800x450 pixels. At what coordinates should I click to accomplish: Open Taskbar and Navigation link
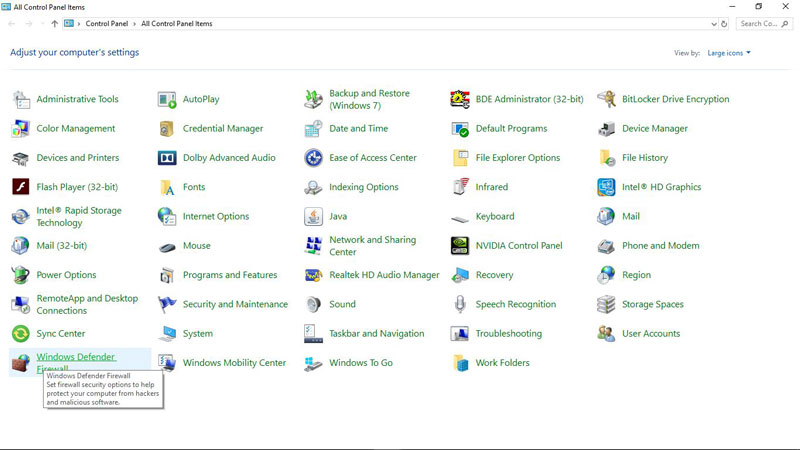point(377,334)
